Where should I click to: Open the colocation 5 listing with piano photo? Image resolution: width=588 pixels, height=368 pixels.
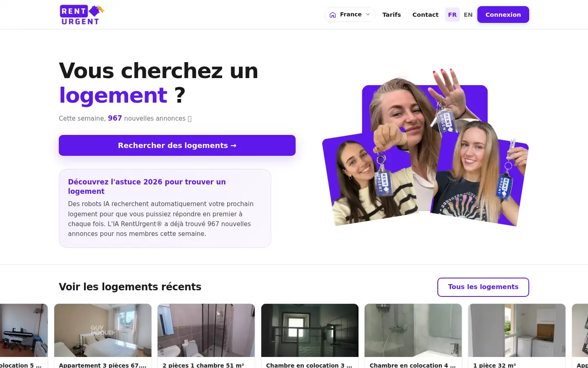[x=24, y=330]
